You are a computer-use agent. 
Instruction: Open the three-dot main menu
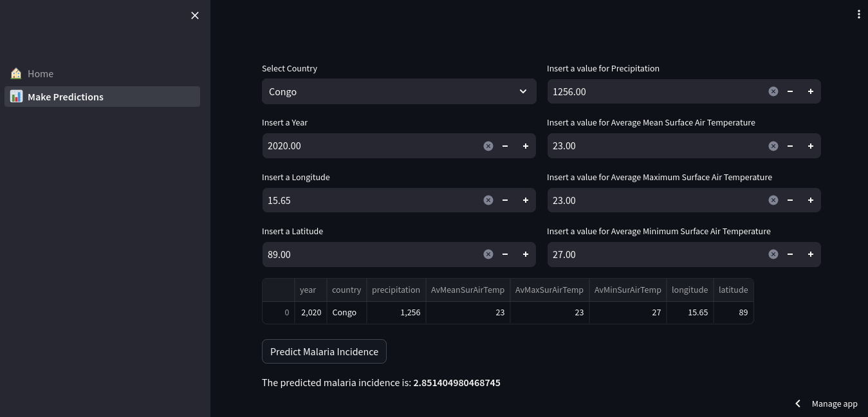click(858, 14)
